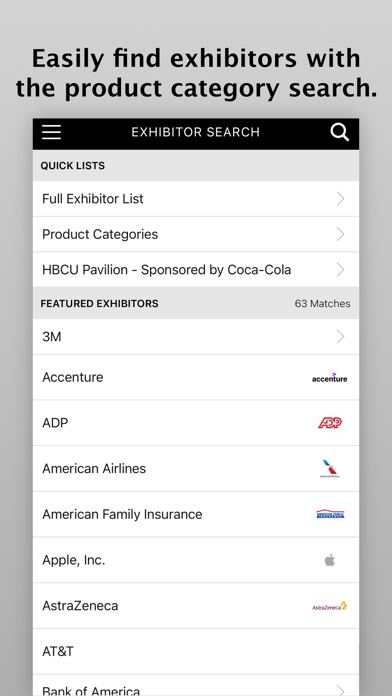Tap the AstraZeneca logo

[x=329, y=606]
